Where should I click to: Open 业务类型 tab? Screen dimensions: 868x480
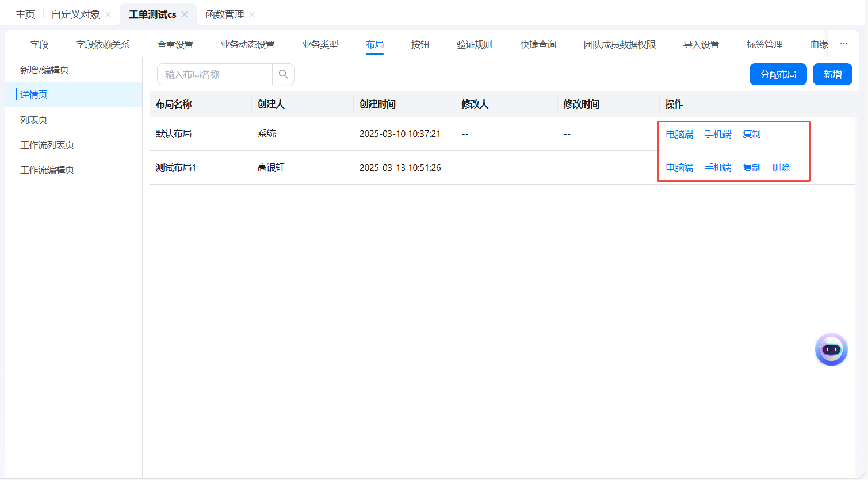pos(320,44)
